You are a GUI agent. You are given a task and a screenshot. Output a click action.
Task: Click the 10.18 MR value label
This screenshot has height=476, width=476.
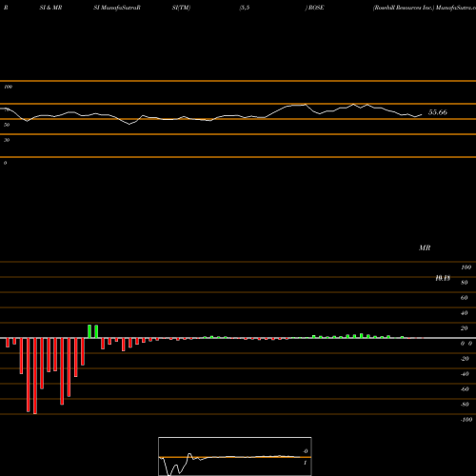click(x=443, y=278)
